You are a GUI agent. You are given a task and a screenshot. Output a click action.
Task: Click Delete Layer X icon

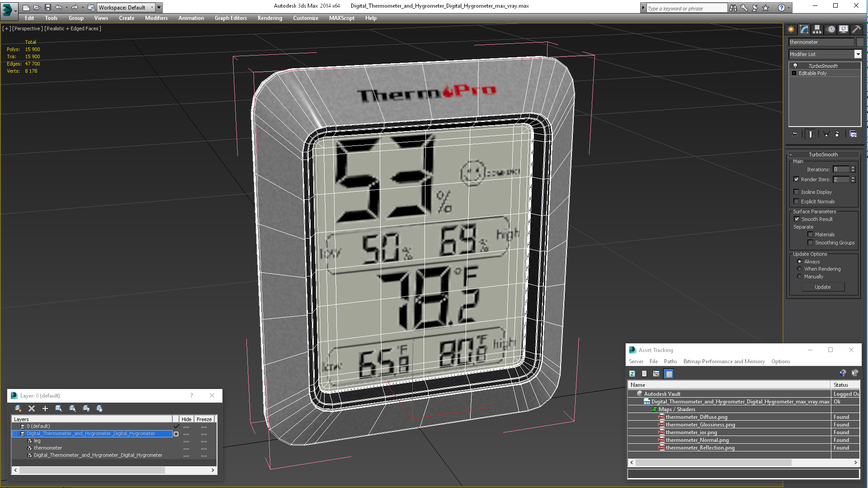[x=32, y=408]
